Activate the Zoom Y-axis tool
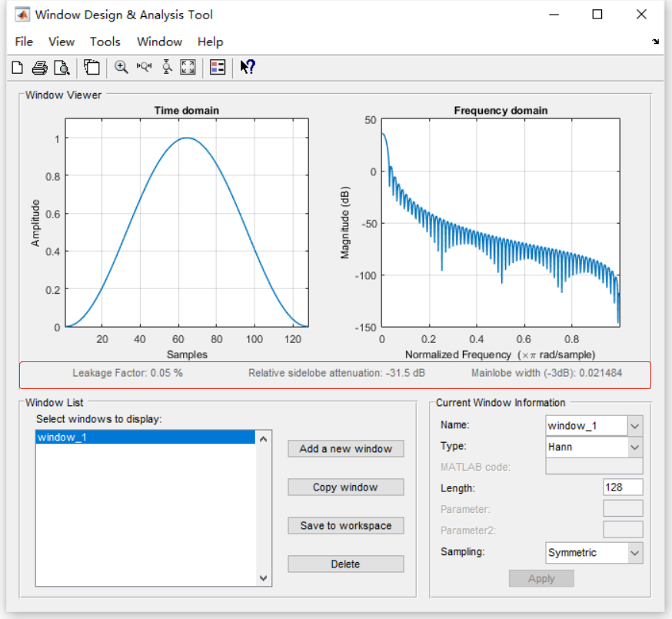 [x=167, y=67]
